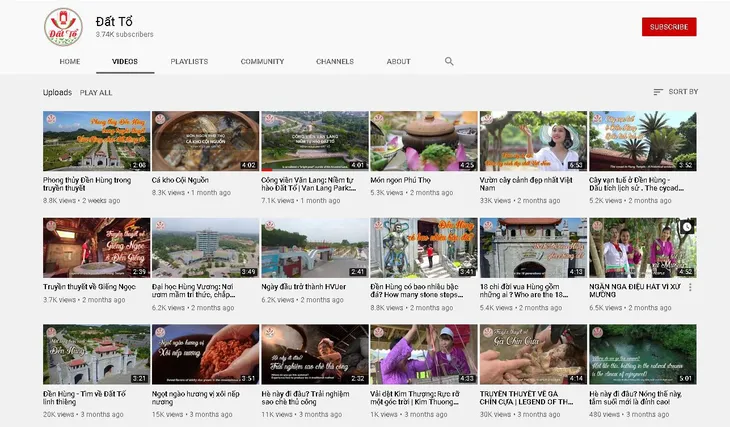
Task: Click title 'Món ngon Phú Thọ'
Action: [400, 180]
